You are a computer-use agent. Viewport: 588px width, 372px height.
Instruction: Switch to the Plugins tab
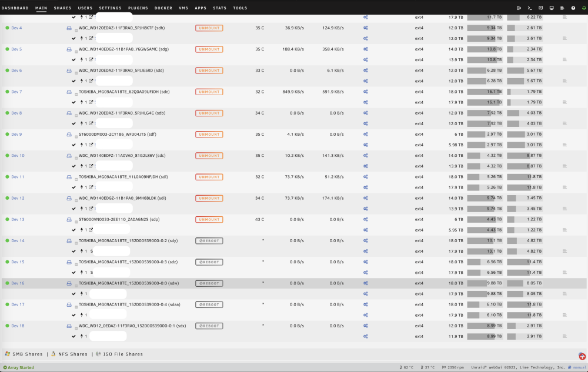138,8
